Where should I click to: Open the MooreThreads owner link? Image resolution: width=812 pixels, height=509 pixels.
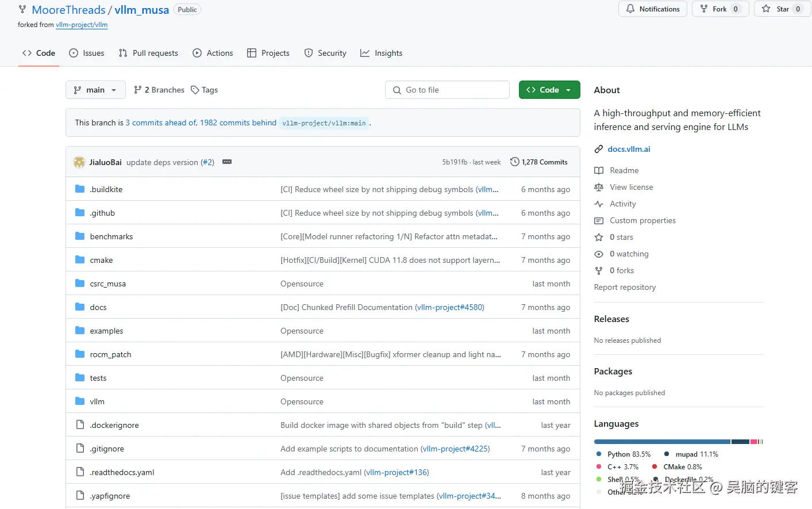tap(69, 10)
